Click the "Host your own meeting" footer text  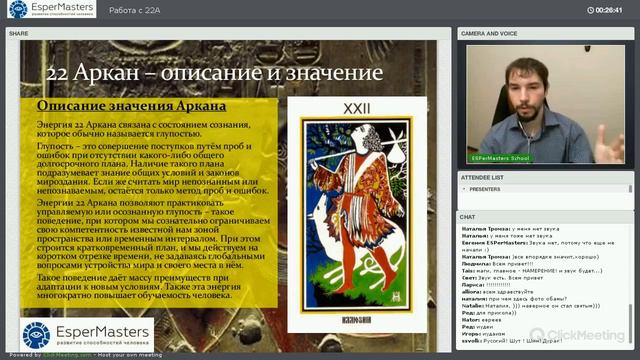pos(130,355)
